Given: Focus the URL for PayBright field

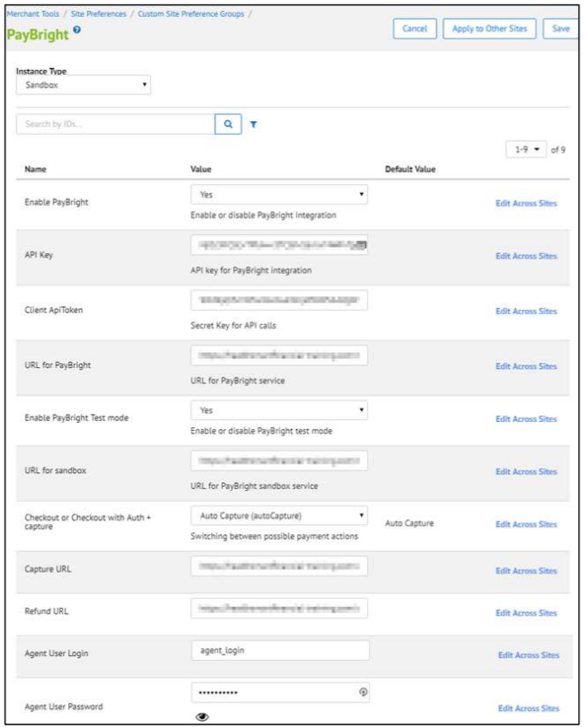Looking at the screenshot, I should (279, 355).
